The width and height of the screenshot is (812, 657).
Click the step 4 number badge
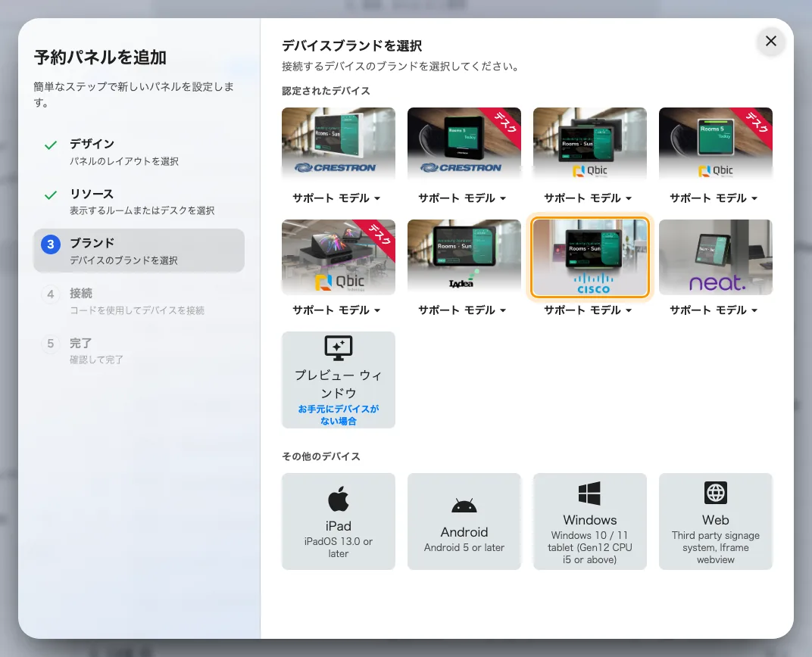(51, 294)
